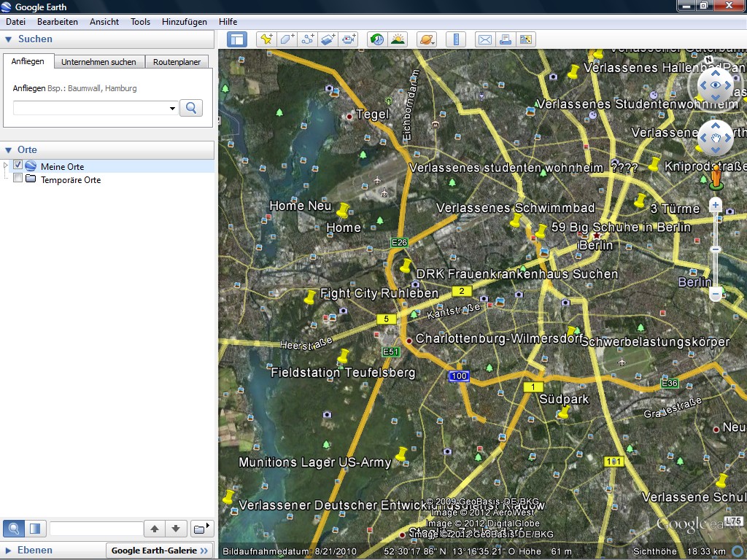Open the Bearbeiten menu
This screenshot has height=560, width=747.
tap(58, 22)
